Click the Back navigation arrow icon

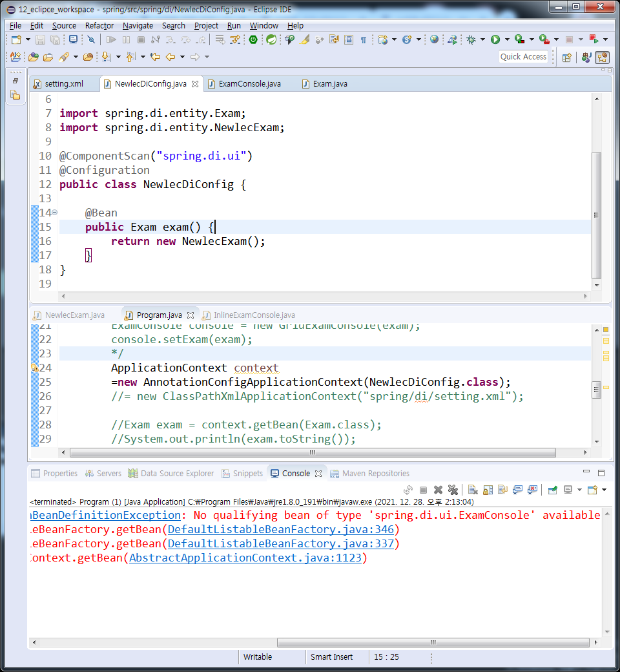(170, 57)
